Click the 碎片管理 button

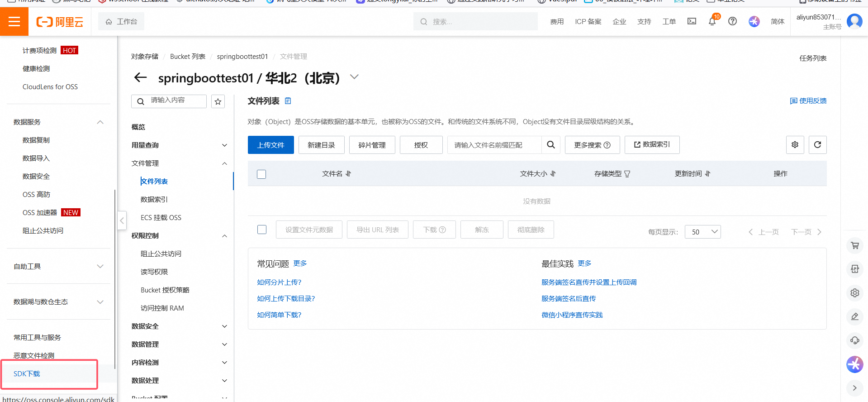tap(372, 145)
